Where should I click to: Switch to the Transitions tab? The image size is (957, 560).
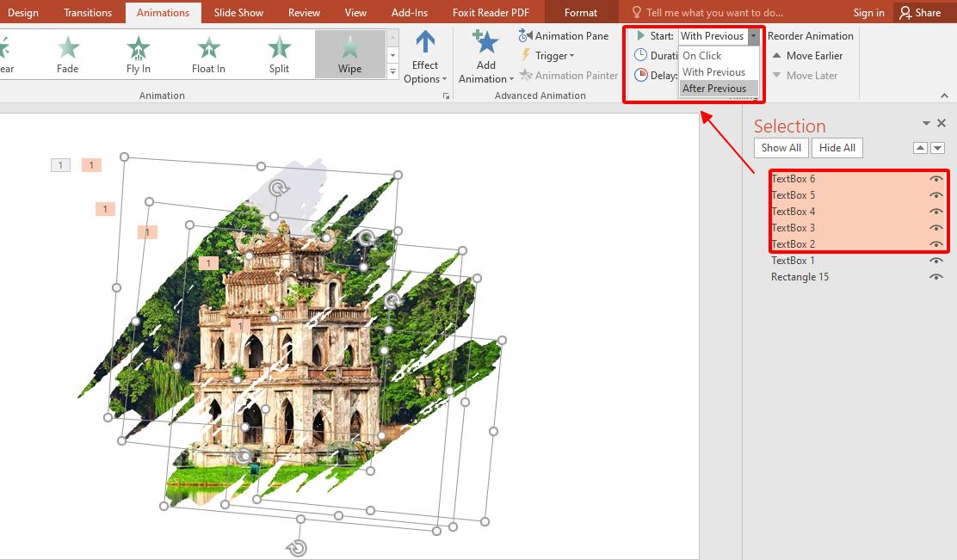coord(87,12)
